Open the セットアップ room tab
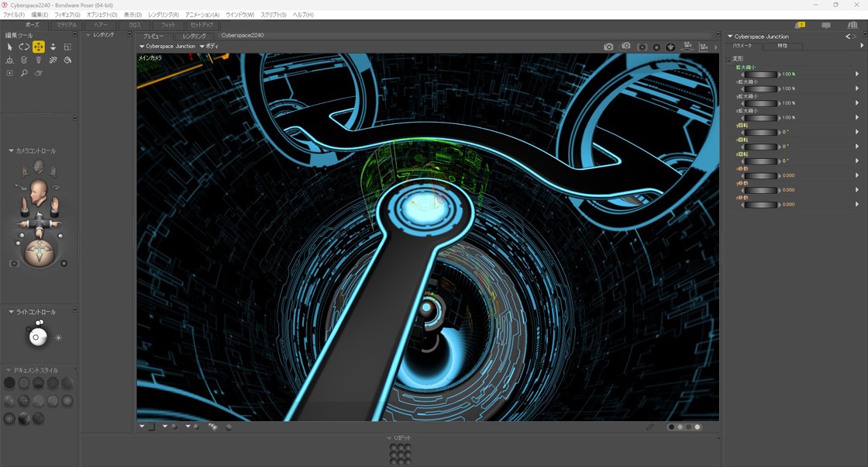 pyautogui.click(x=201, y=25)
